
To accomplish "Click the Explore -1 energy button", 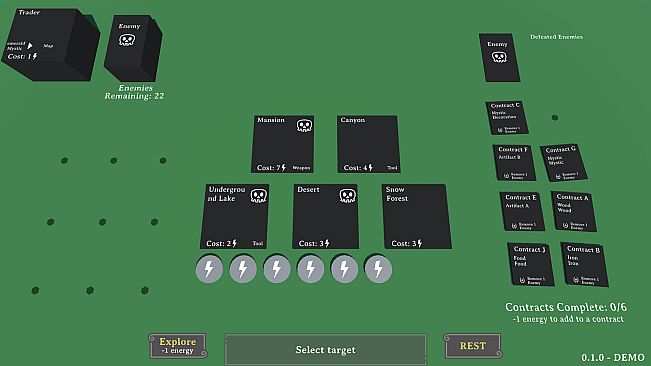I will [178, 346].
